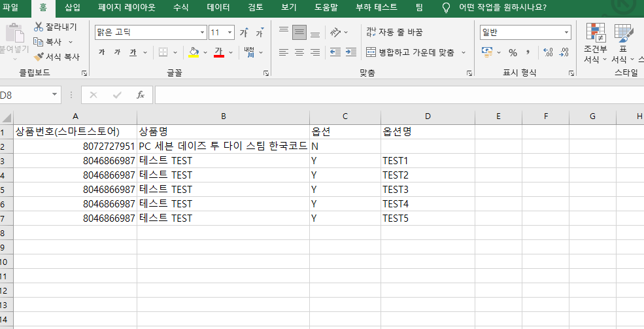Click the insert function fx icon
Image resolution: width=644 pixels, height=329 pixels.
coord(140,95)
